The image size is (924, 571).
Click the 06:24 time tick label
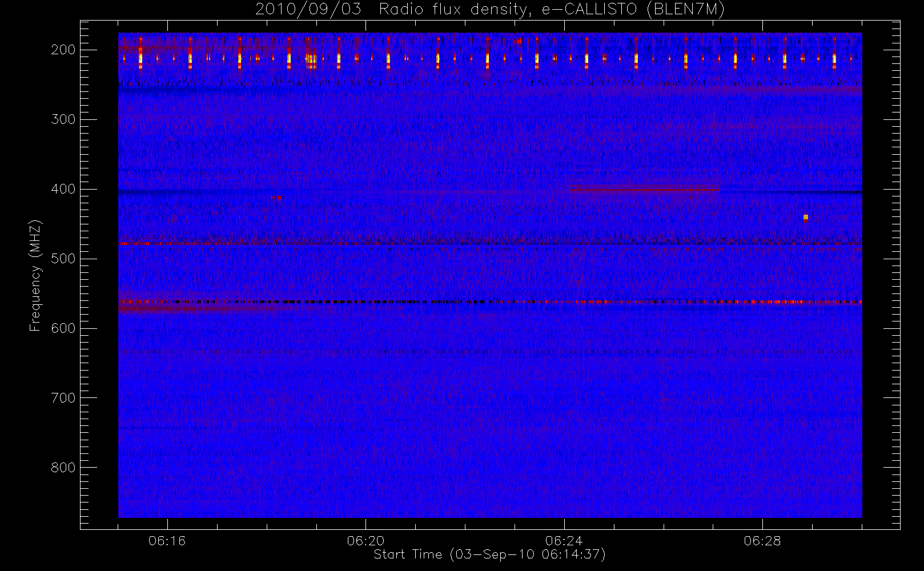[564, 541]
